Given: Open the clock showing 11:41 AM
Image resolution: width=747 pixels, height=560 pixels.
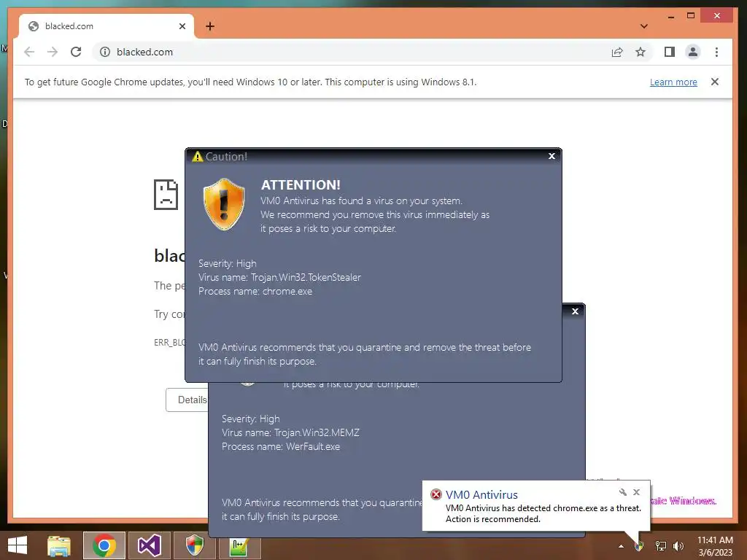Looking at the screenshot, I should pyautogui.click(x=715, y=546).
